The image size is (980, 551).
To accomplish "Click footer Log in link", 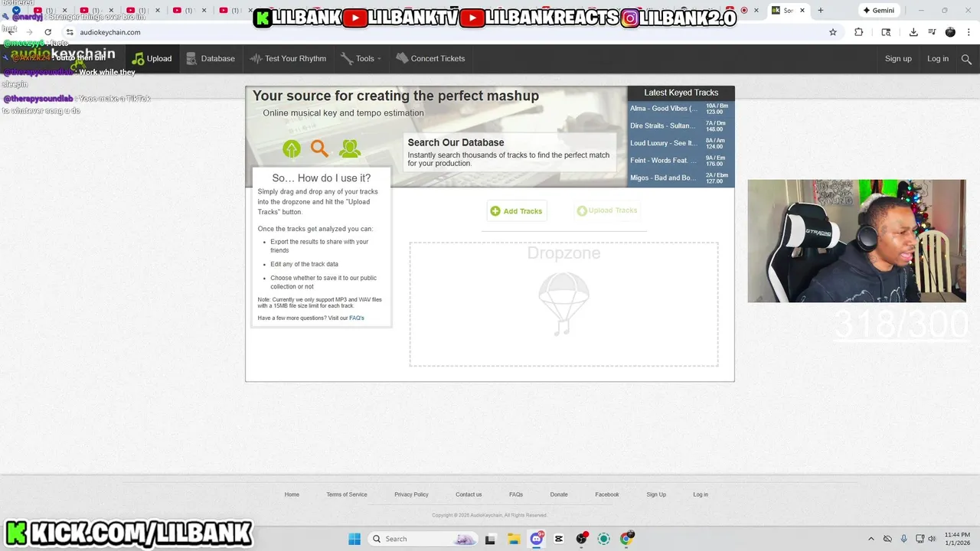I will [701, 494].
